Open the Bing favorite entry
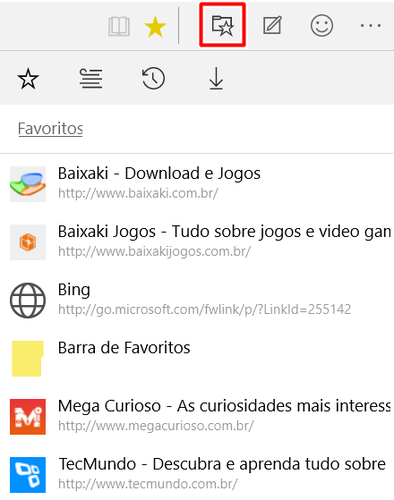 (197, 300)
